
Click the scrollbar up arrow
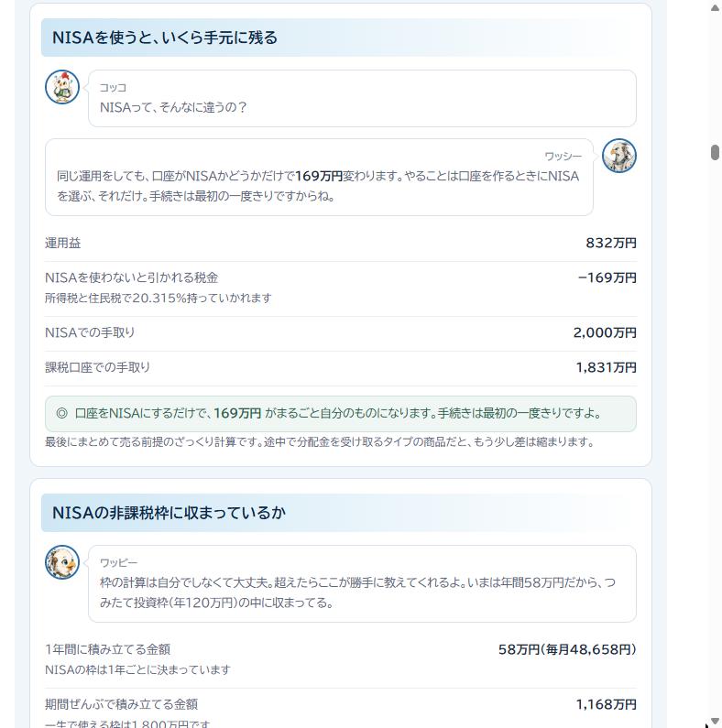715,8
